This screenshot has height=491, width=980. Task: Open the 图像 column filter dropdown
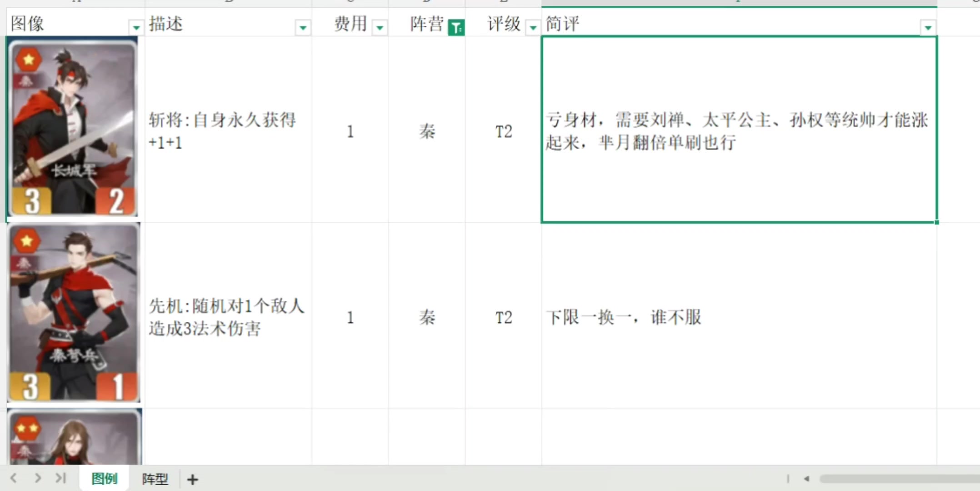(x=135, y=28)
